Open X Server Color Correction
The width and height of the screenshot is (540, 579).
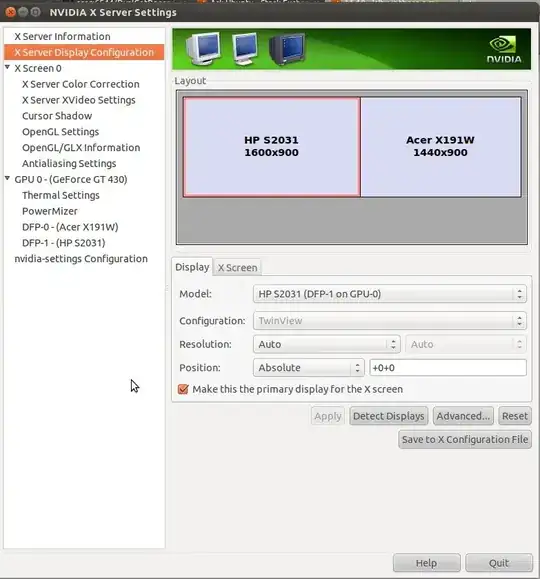pyautogui.click(x=81, y=84)
